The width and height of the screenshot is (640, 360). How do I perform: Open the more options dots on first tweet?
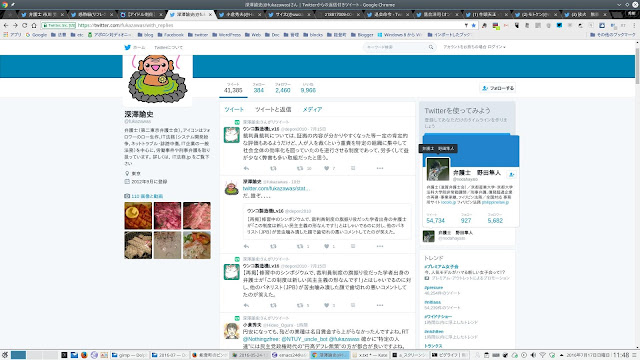[x=380, y=168]
